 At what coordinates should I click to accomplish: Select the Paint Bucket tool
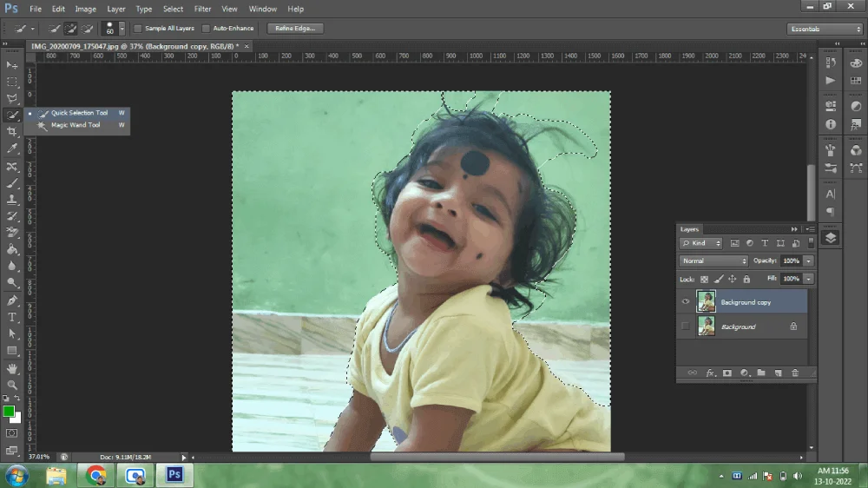(11, 249)
